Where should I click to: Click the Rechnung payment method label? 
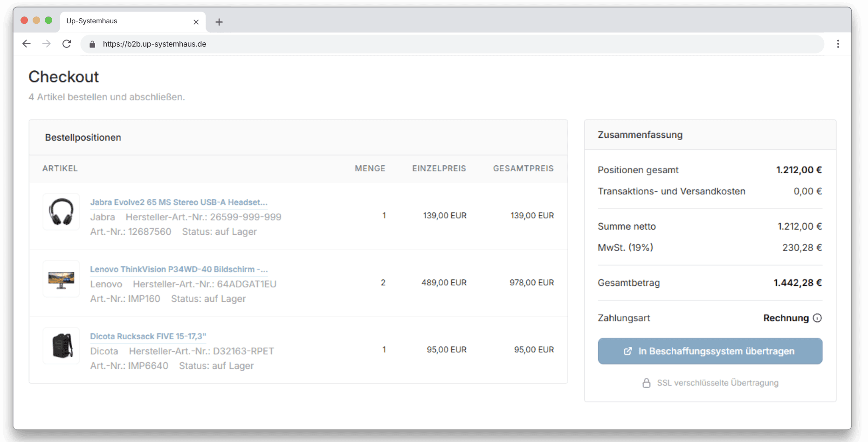pos(786,318)
